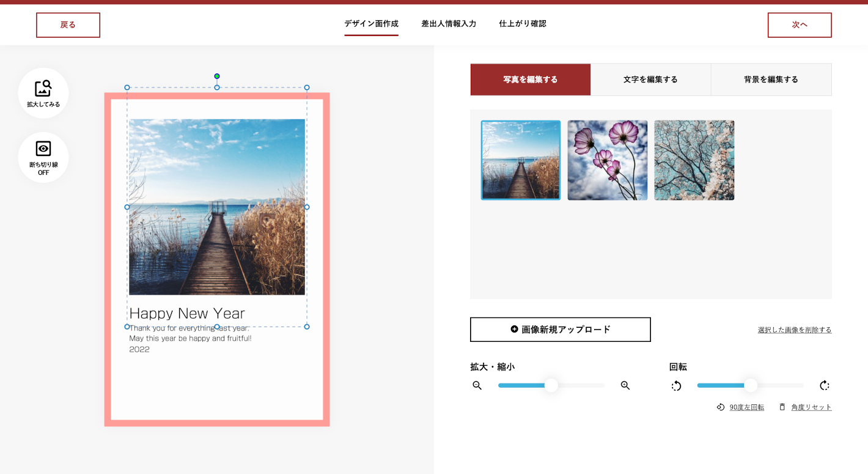
Task: Click the 選択した画像を削除する link
Action: click(x=794, y=329)
